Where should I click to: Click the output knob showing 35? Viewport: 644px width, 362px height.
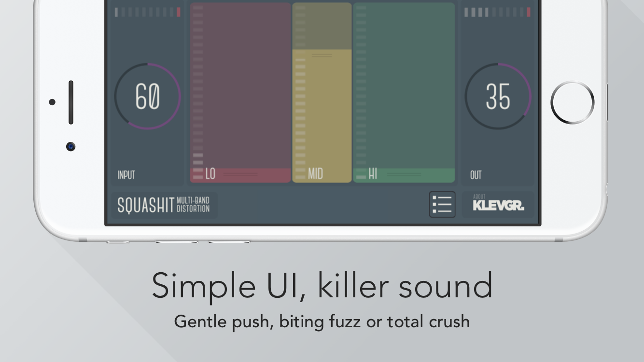coord(498,96)
